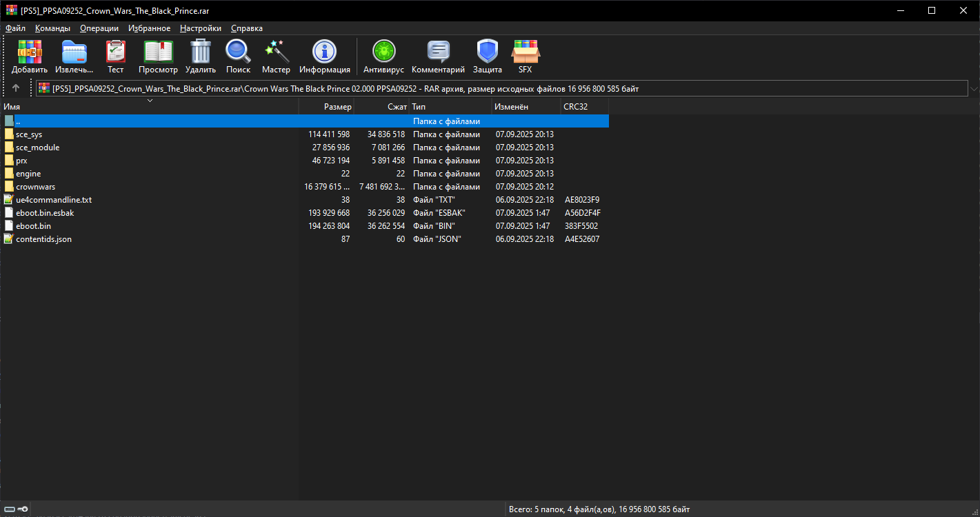Go up one folder level arrow
Screen dimensions: 980x517
16,88
